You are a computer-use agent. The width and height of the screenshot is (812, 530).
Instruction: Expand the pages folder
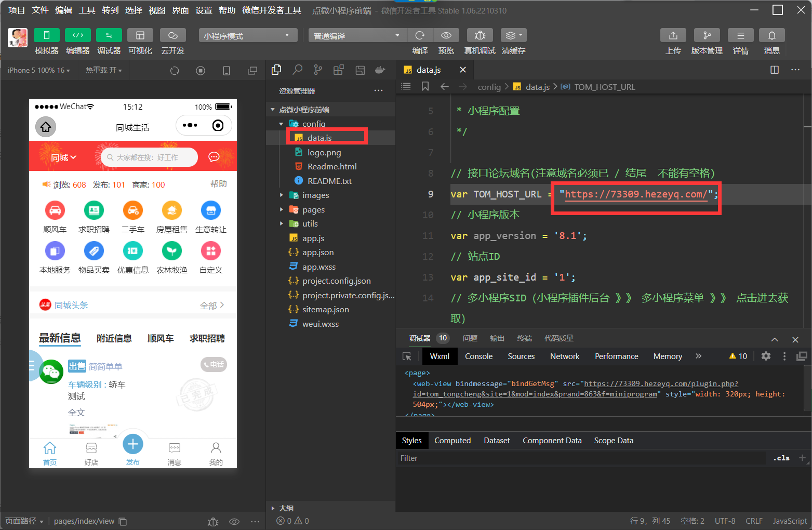(x=281, y=209)
